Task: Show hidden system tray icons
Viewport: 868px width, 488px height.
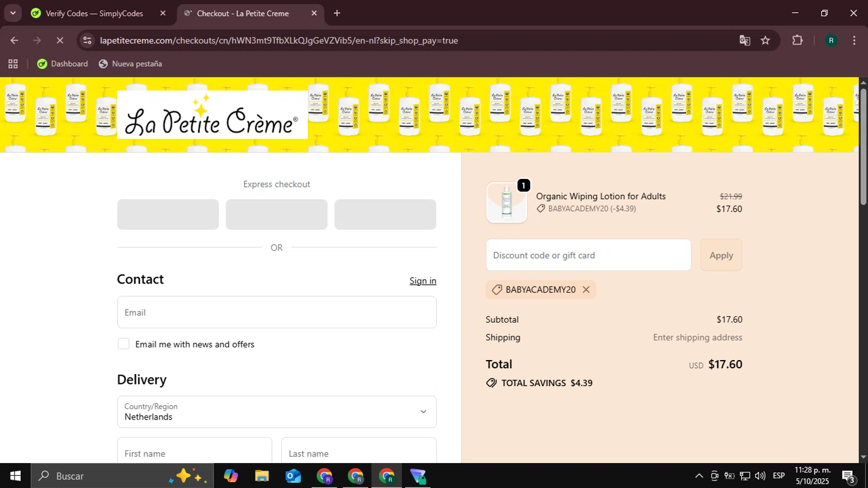Action: tap(699, 476)
